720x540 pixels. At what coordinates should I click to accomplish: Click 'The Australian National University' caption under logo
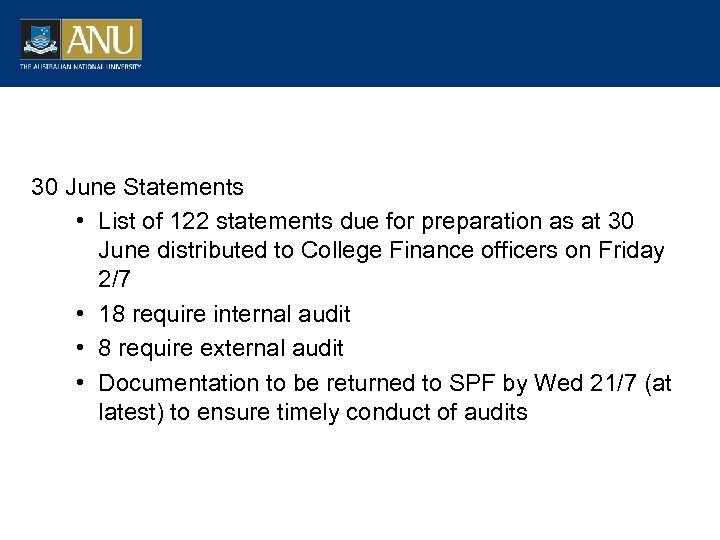81,66
